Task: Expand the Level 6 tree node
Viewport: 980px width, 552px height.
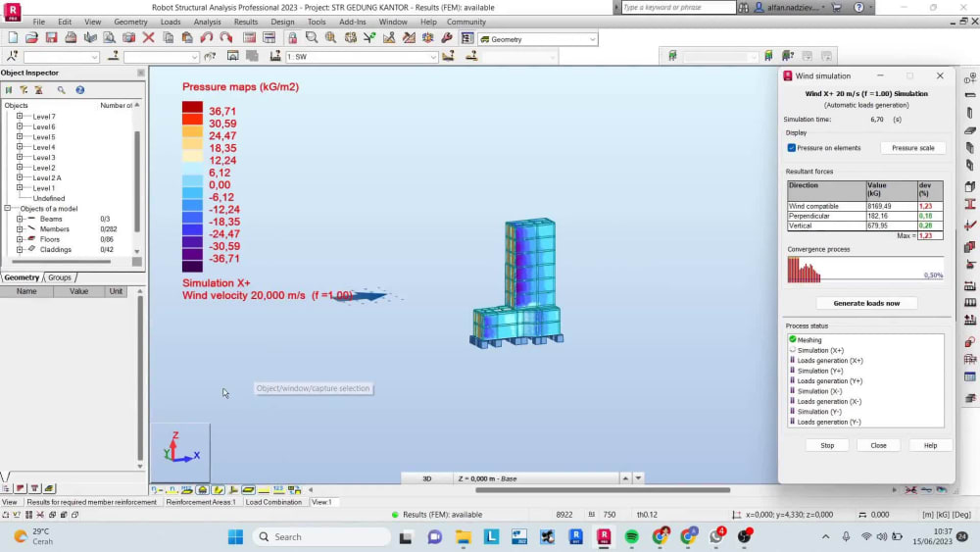Action: tap(20, 126)
